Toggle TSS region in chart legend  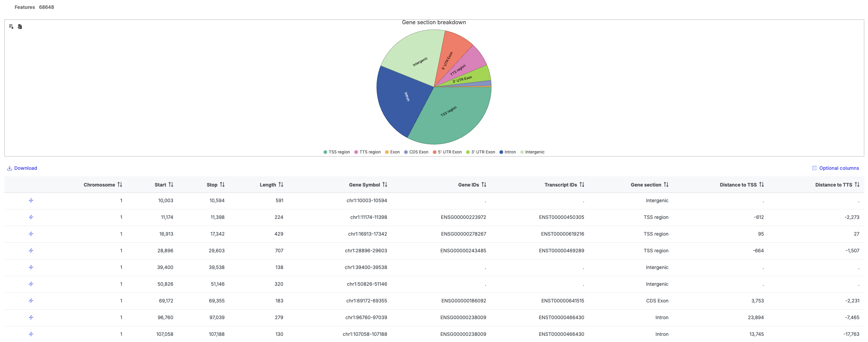[337, 152]
